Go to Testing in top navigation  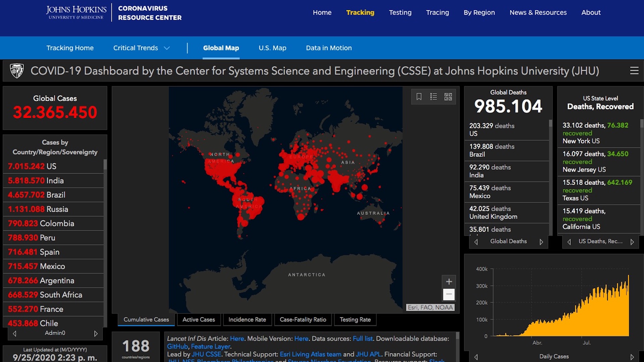(x=400, y=12)
